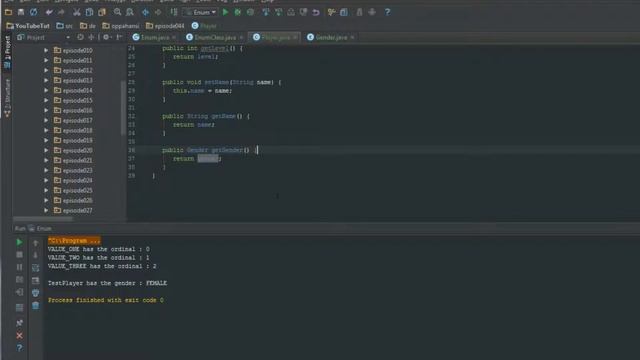The width and height of the screenshot is (640, 360).
Task: Click the toolbar Help question mark
Action: pyautogui.click(x=387, y=12)
